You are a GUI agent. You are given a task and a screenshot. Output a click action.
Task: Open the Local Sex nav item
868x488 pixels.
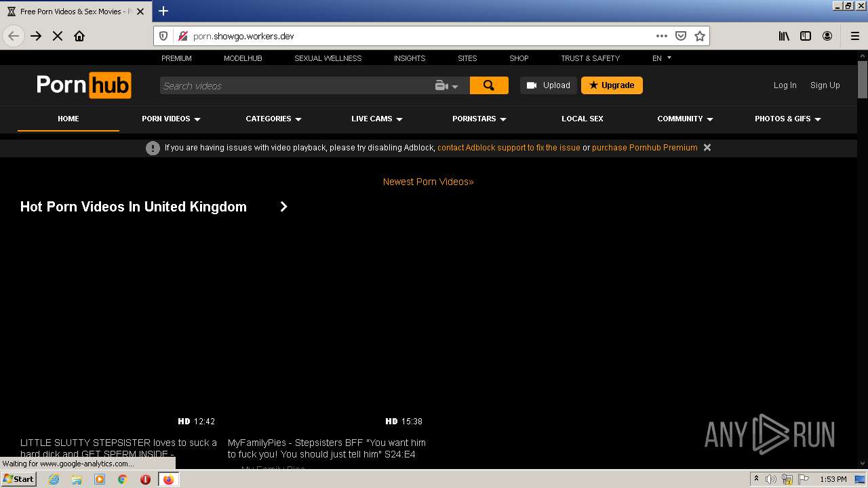click(583, 119)
